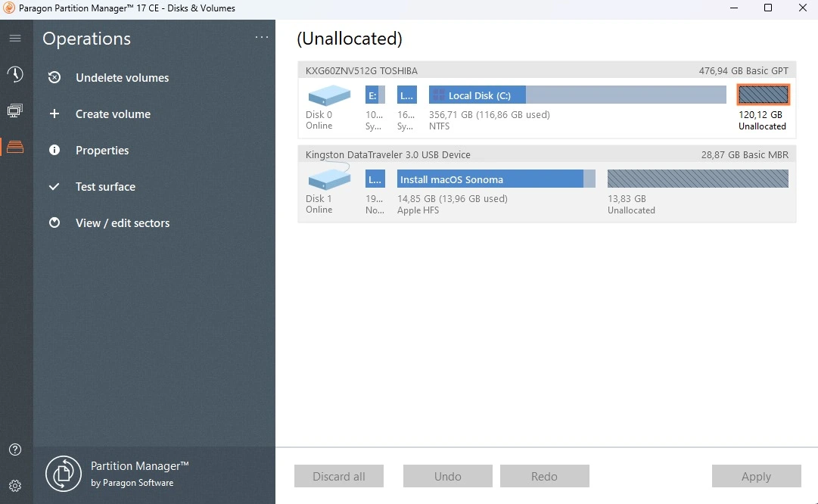This screenshot has height=504, width=818.
Task: Click the Apply button
Action: point(757,476)
